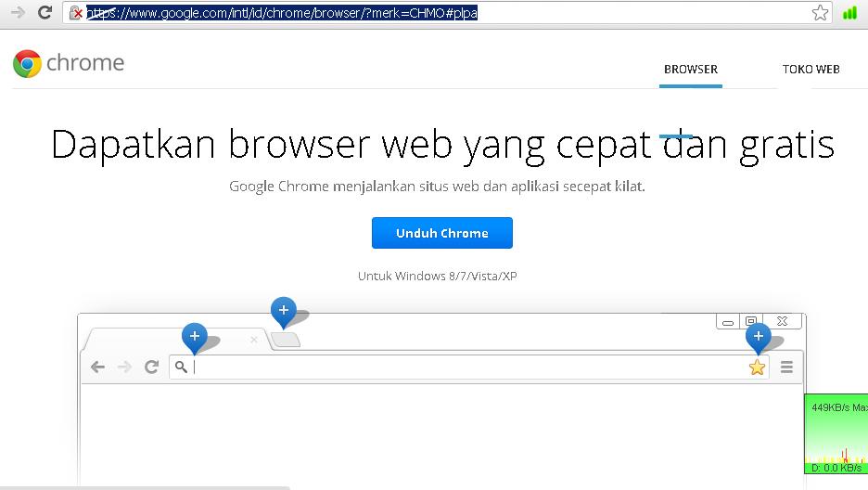
Task: Click the plus marker on illustrated tab
Action: [195, 338]
